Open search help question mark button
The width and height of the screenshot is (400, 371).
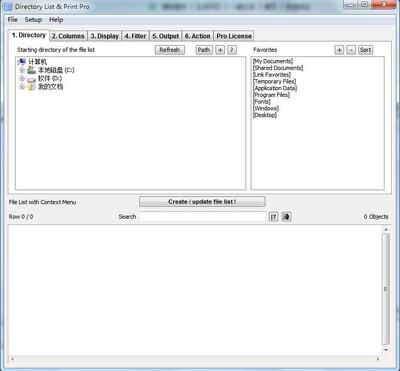pyautogui.click(x=273, y=217)
